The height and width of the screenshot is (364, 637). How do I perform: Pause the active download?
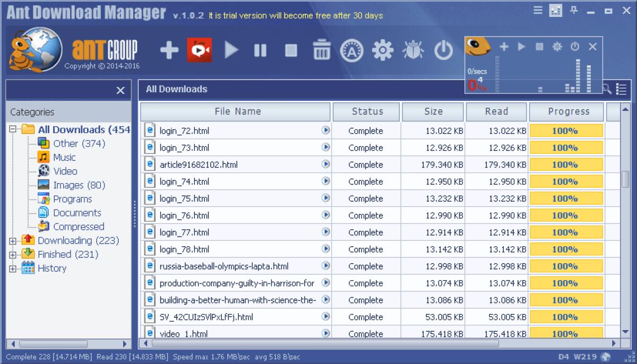coord(260,49)
